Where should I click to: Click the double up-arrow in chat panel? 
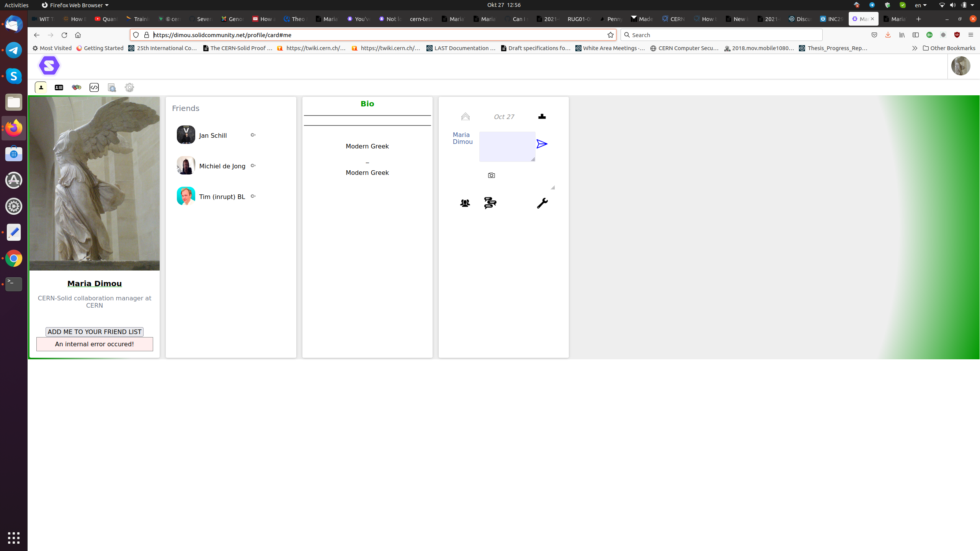[465, 117]
